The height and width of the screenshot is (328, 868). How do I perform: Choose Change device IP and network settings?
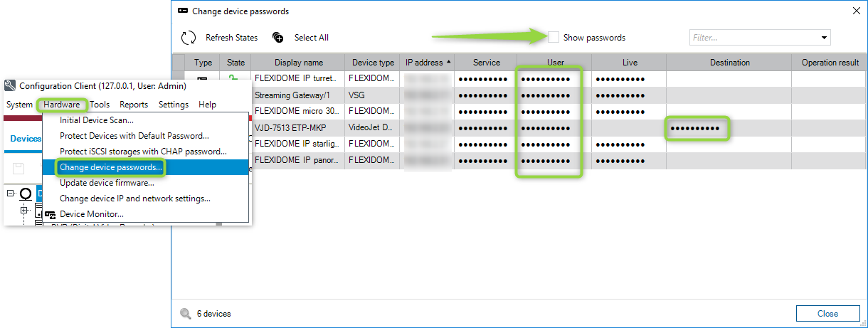click(145, 199)
